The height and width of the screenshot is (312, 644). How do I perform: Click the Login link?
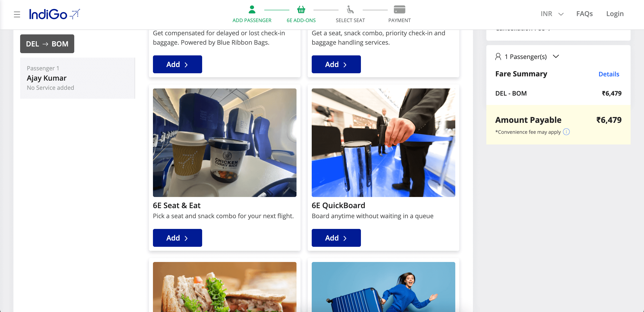[x=614, y=14]
